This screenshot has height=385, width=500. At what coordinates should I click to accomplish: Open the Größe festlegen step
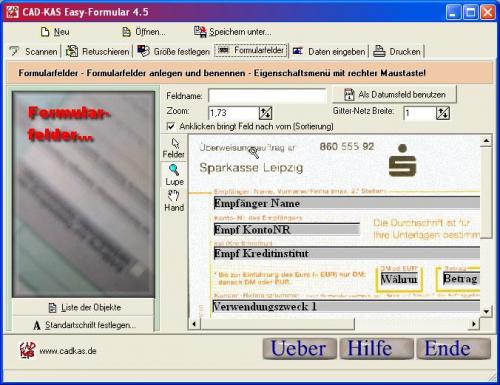coord(173,52)
